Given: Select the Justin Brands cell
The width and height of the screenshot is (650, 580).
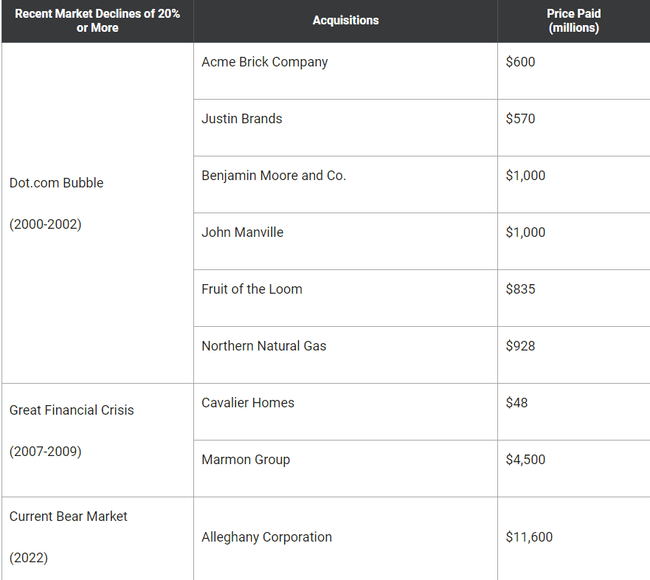Looking at the screenshot, I should point(242,119).
